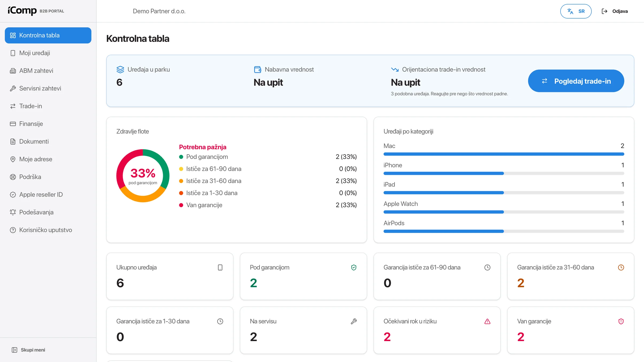Click the Kontrolna tabla grid icon
This screenshot has width=644, height=362.
click(13, 35)
